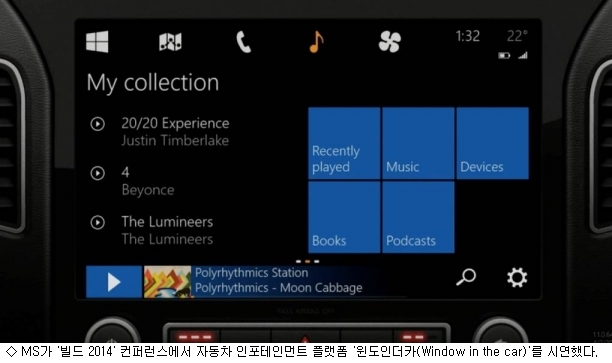This screenshot has height=363, width=612.
Task: Play The Lumineers album
Action: pyautogui.click(x=98, y=222)
